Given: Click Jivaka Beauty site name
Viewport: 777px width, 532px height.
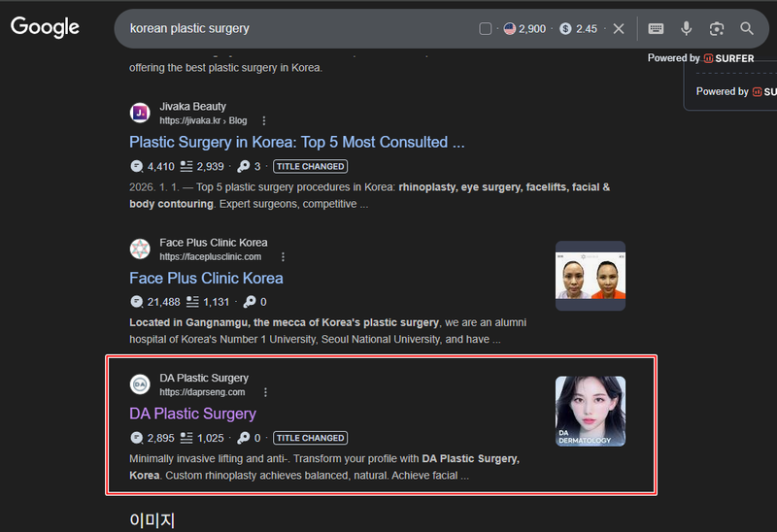Looking at the screenshot, I should [192, 107].
